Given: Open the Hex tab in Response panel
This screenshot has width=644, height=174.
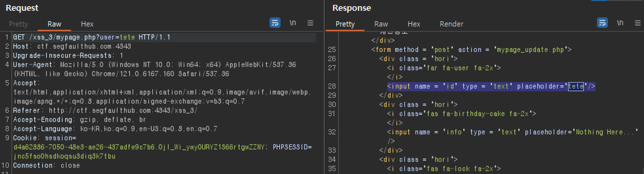Looking at the screenshot, I should (x=414, y=24).
